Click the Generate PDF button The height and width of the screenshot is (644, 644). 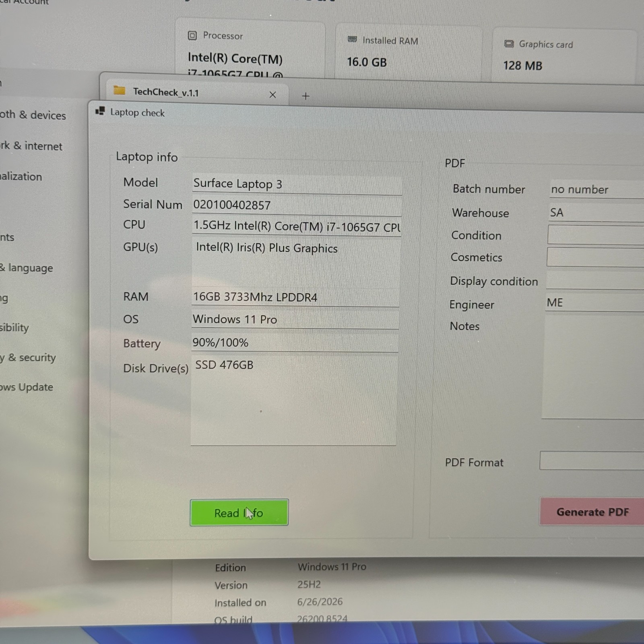[592, 512]
